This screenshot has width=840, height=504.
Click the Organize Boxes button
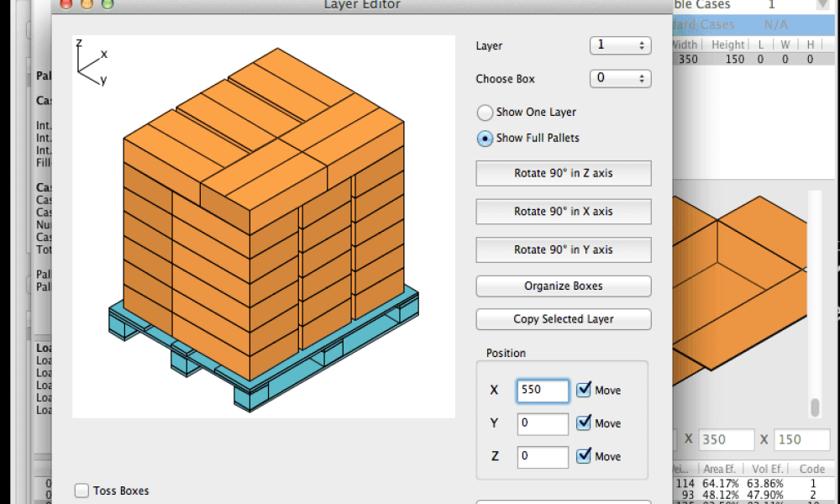click(x=564, y=286)
